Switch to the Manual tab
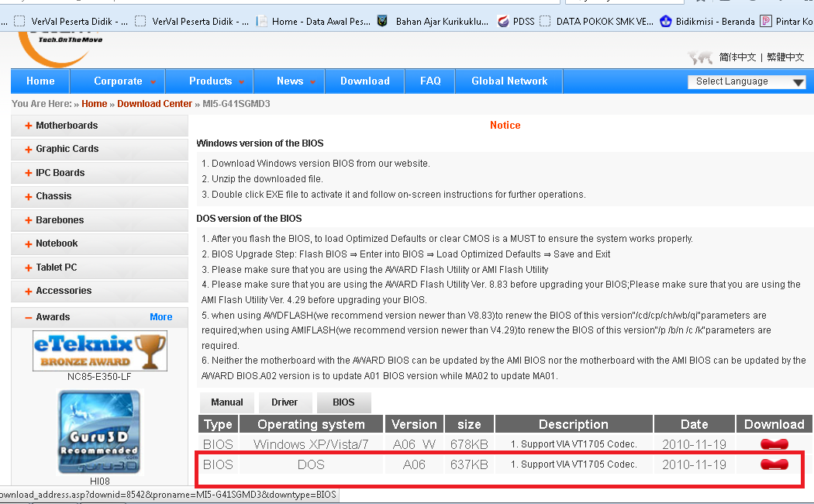Image resolution: width=814 pixels, height=504 pixels. click(226, 402)
